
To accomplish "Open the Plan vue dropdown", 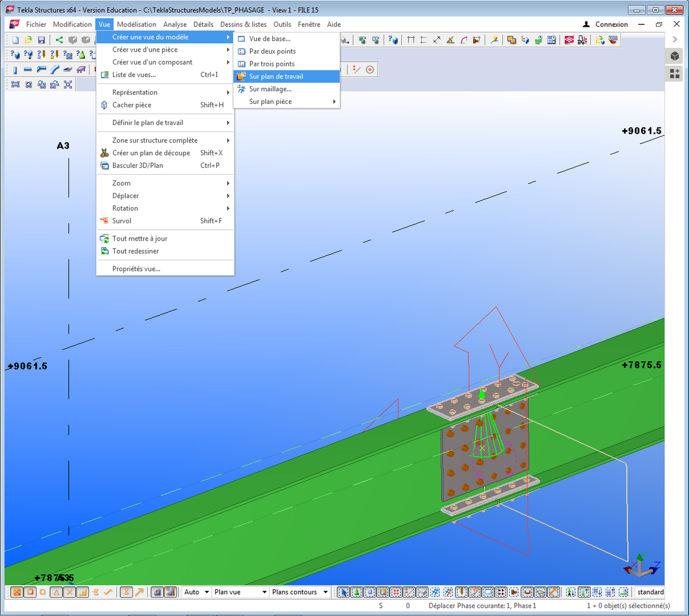I will [x=240, y=592].
